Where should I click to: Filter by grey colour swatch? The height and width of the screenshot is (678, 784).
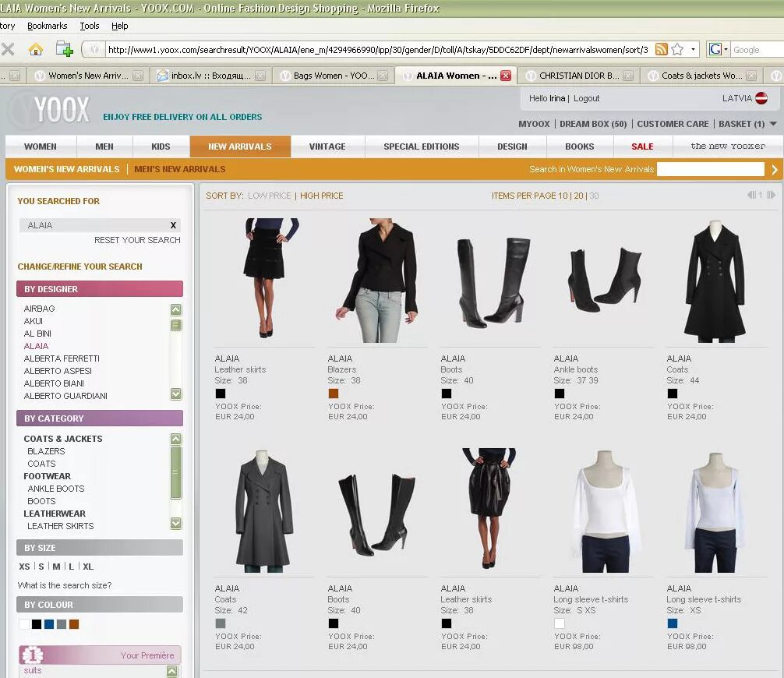(x=62, y=624)
